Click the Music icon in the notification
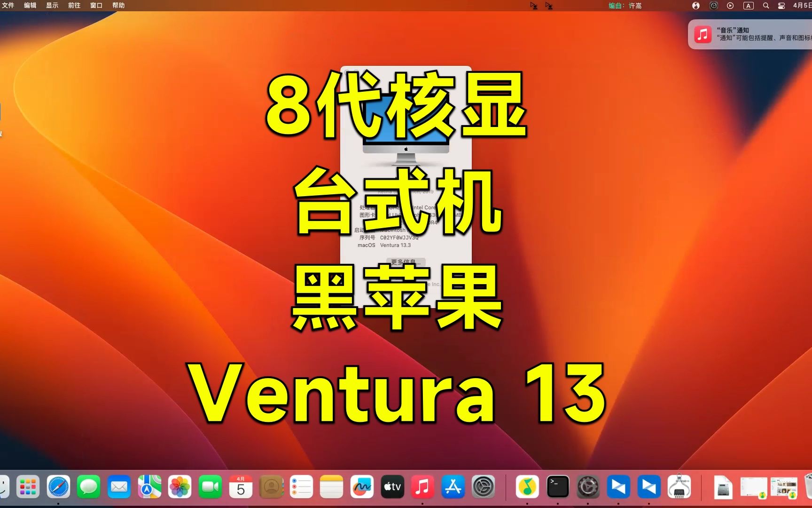812x508 pixels. [x=703, y=34]
